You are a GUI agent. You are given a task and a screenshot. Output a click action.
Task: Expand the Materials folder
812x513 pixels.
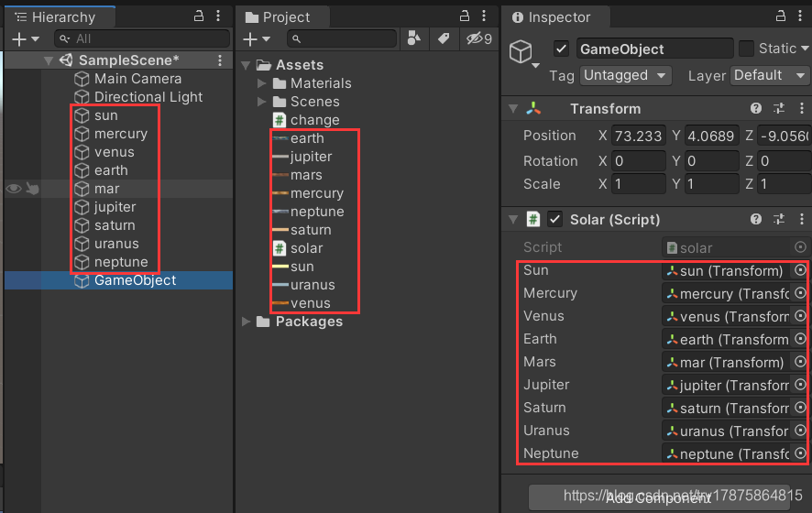pyautogui.click(x=261, y=83)
